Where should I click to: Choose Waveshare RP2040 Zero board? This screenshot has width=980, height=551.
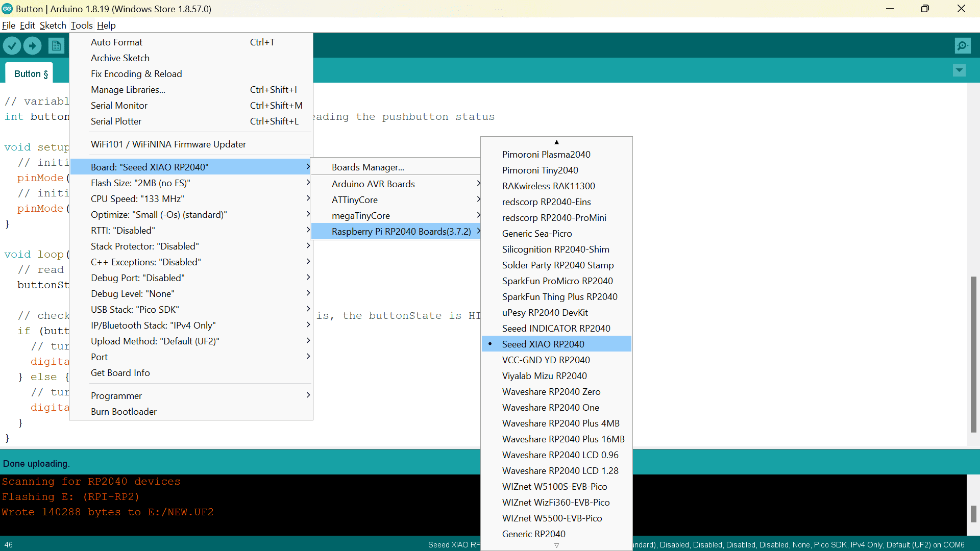[556, 391]
